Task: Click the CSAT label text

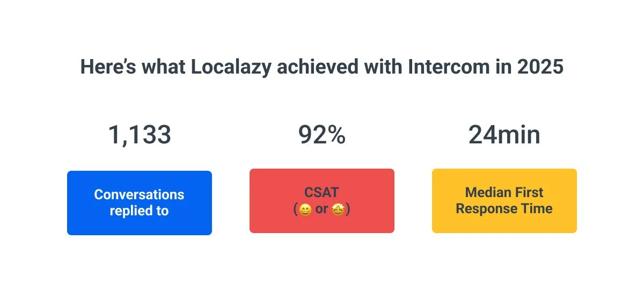Action: pos(322,193)
